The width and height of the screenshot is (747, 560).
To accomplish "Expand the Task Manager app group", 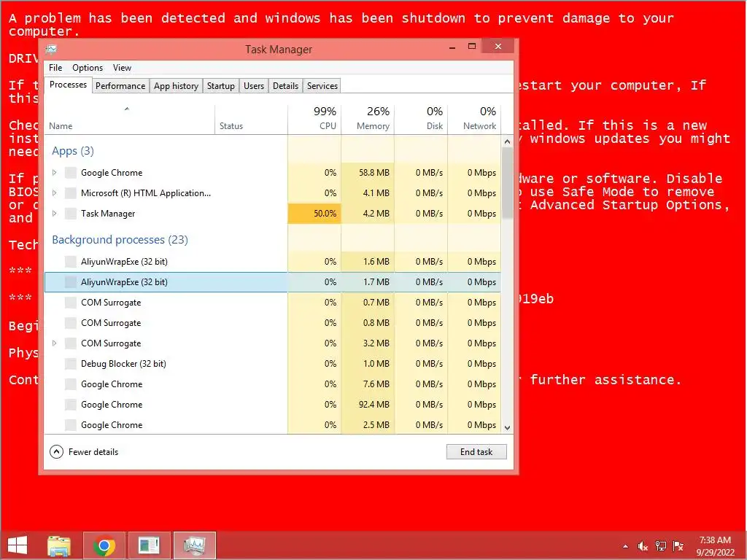I will (54, 214).
